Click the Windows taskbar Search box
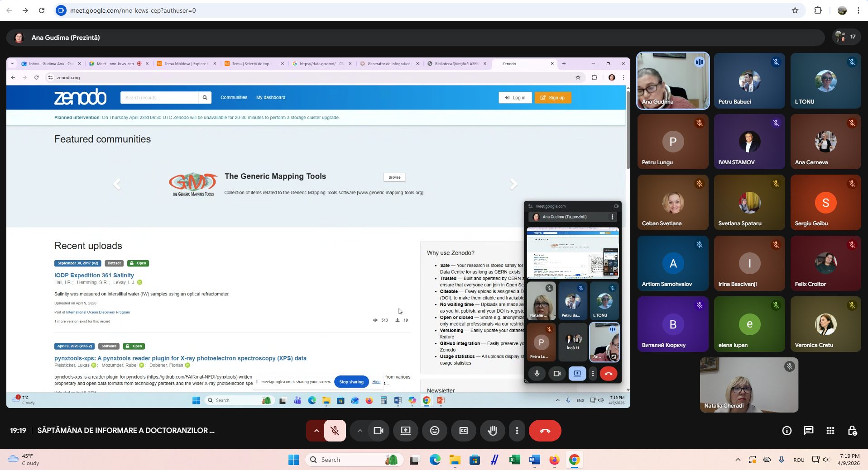This screenshot has width=868, height=470. tap(355, 460)
